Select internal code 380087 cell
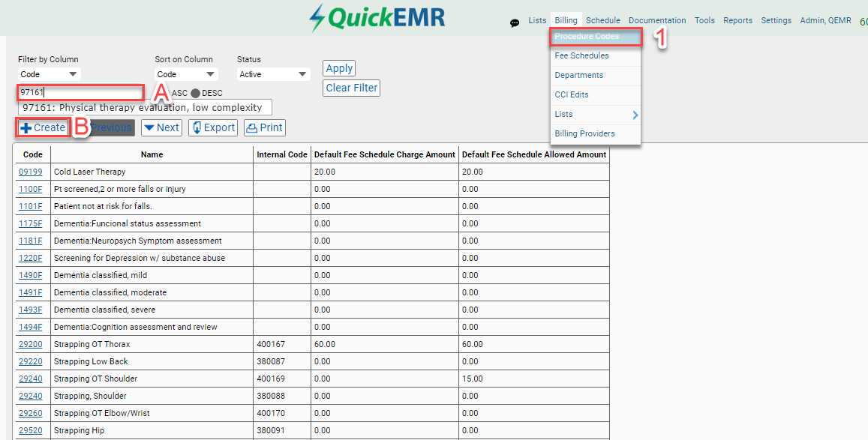Viewport: 868px width, 440px height. pyautogui.click(x=282, y=361)
